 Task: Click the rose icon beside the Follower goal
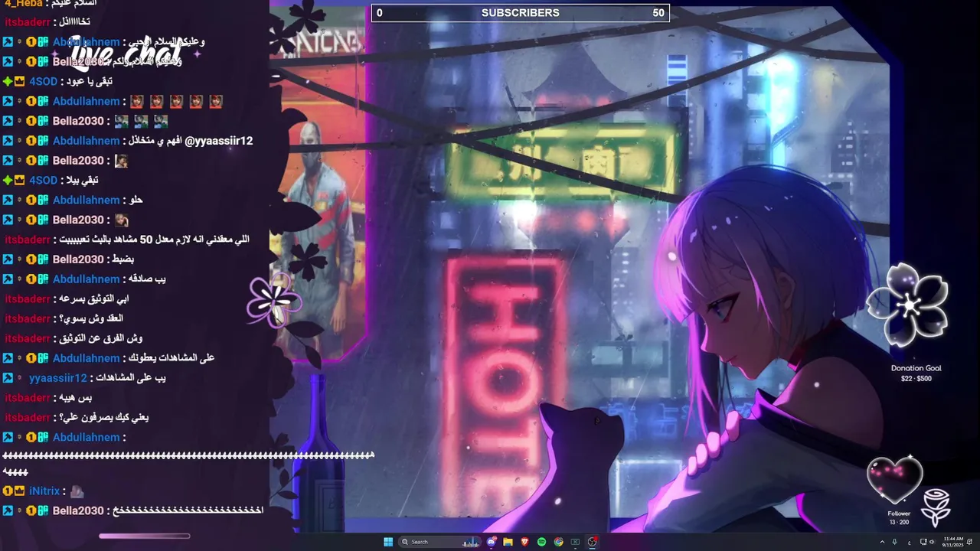(x=936, y=507)
